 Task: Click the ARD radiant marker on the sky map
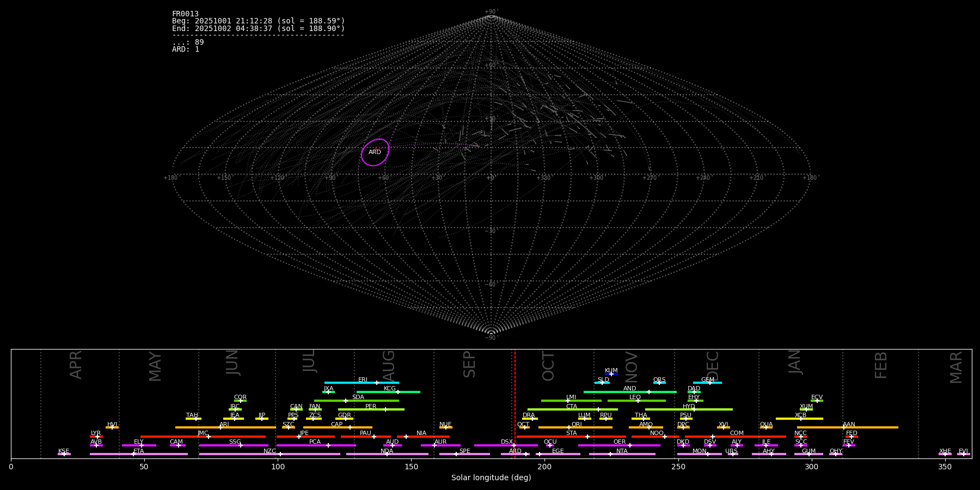point(375,150)
